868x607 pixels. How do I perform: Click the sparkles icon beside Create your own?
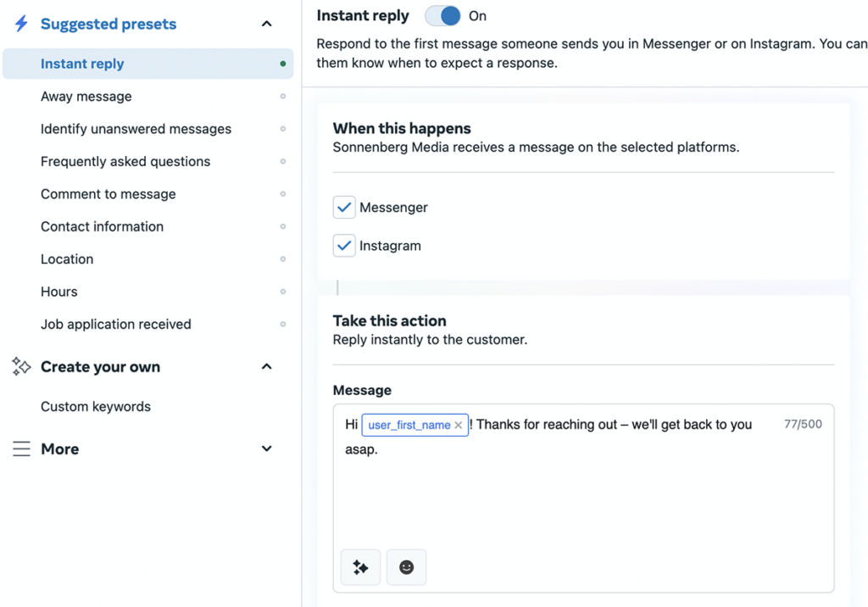click(x=21, y=366)
